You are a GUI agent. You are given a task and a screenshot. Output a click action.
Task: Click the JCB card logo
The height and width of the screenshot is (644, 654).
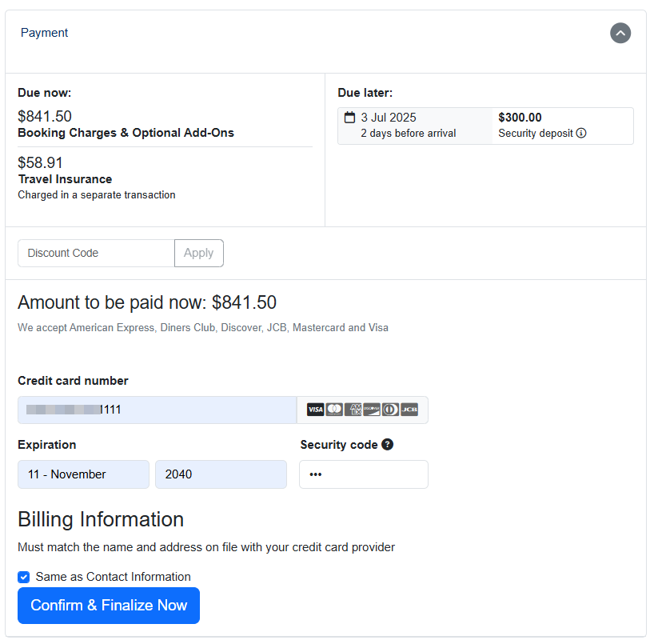coord(409,410)
